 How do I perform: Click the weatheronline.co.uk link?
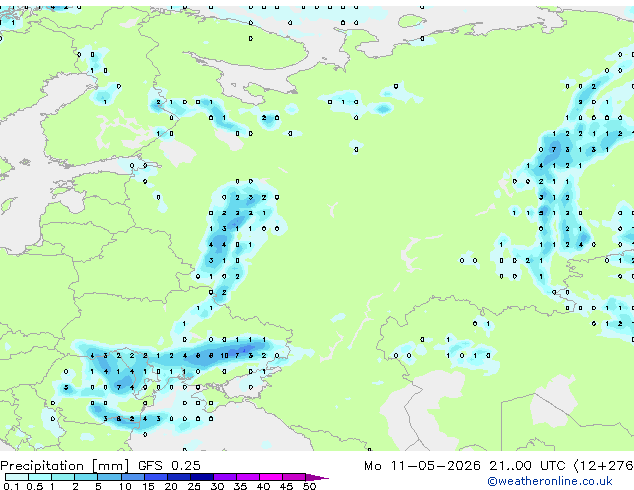pos(550,481)
